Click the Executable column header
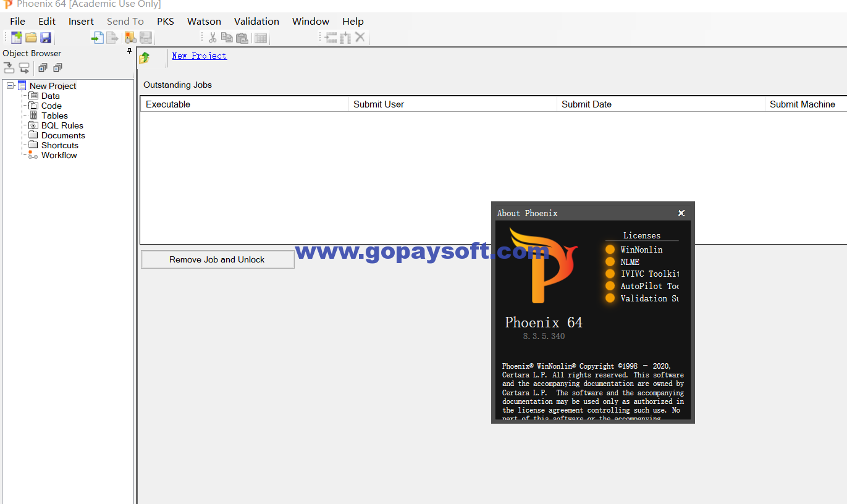 pos(245,104)
